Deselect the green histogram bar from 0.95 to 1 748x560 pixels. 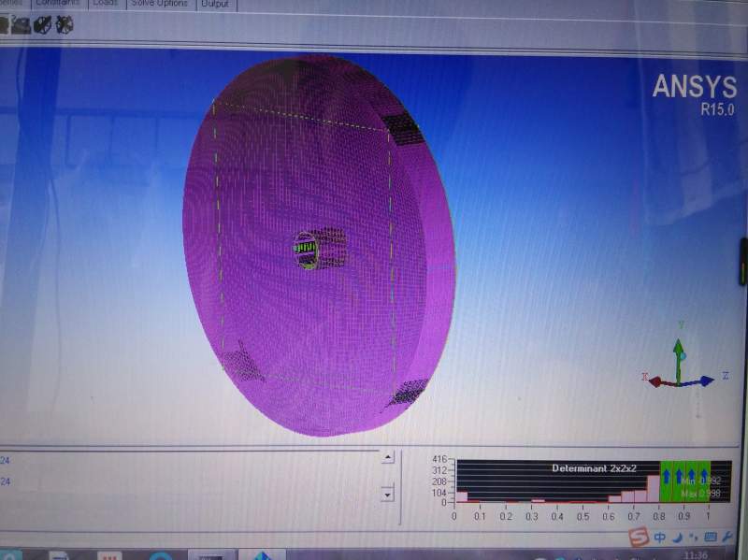tap(704, 481)
